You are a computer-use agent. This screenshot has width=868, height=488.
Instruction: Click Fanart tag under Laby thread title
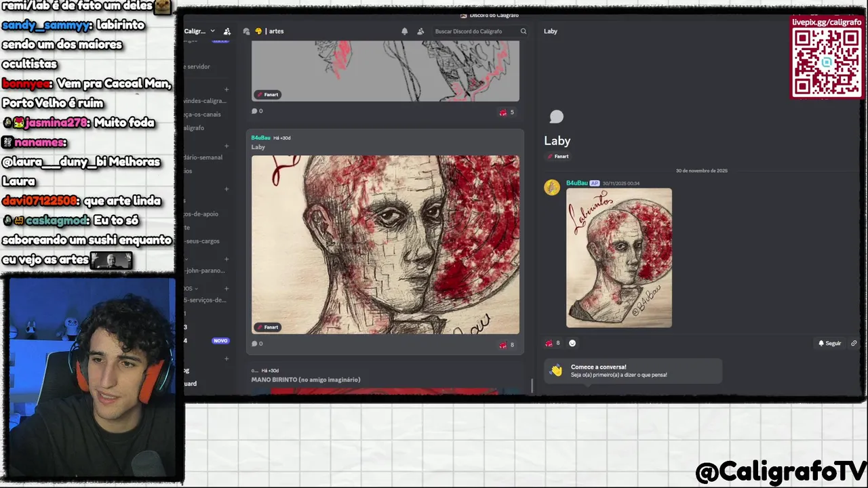[x=557, y=157]
